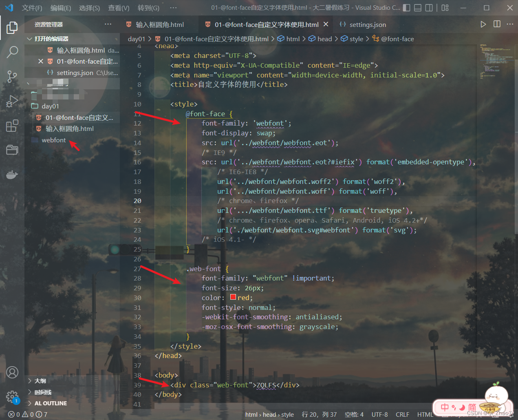Open the Run and Debug view

tap(12, 101)
